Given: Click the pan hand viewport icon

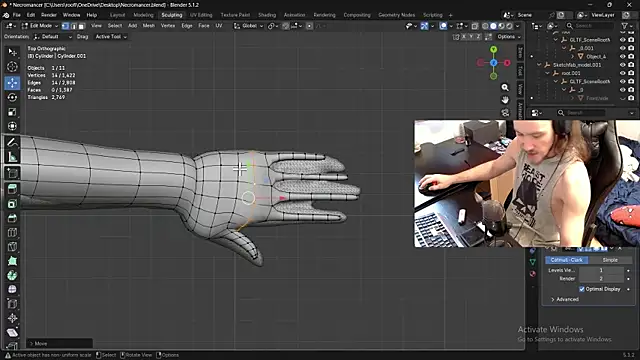Looking at the screenshot, I should (x=505, y=100).
